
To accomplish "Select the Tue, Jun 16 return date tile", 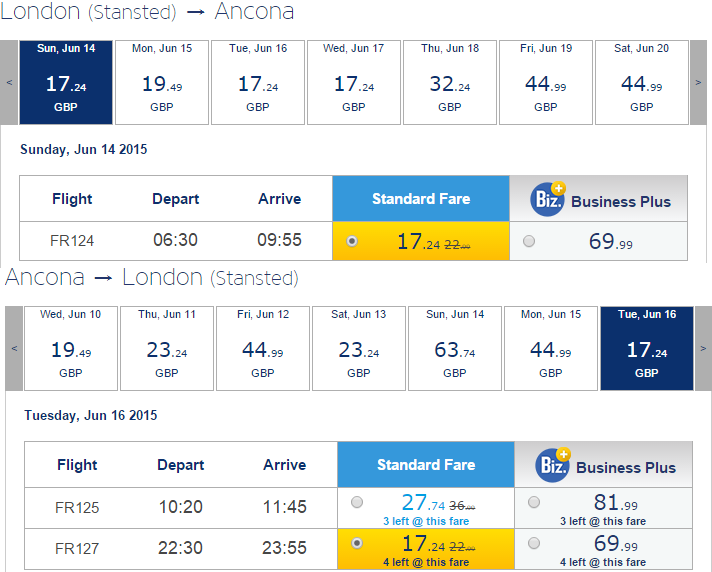I will click(x=647, y=348).
